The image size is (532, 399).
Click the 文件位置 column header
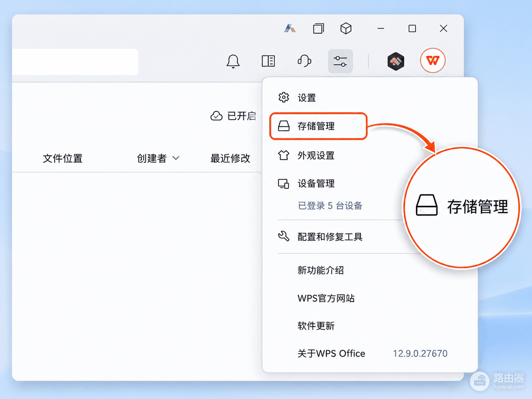pos(63,158)
